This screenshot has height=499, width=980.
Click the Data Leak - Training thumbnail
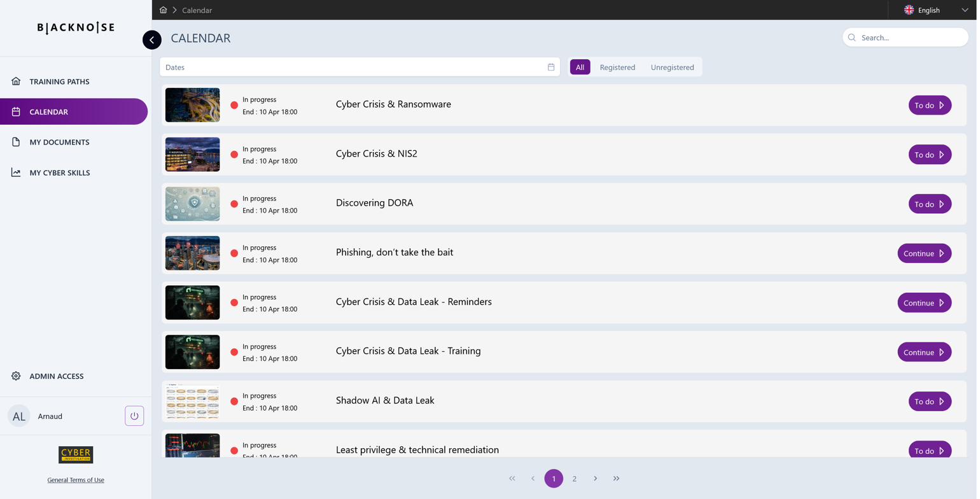[x=192, y=352]
